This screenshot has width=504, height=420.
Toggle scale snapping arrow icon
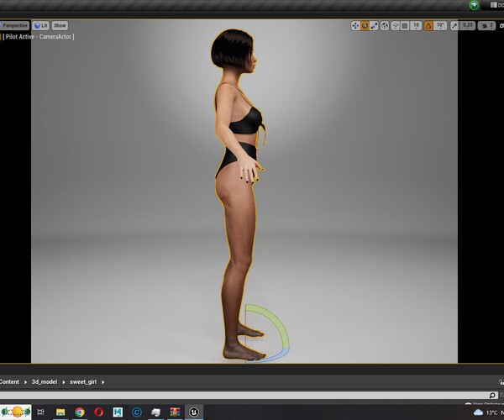(454, 26)
